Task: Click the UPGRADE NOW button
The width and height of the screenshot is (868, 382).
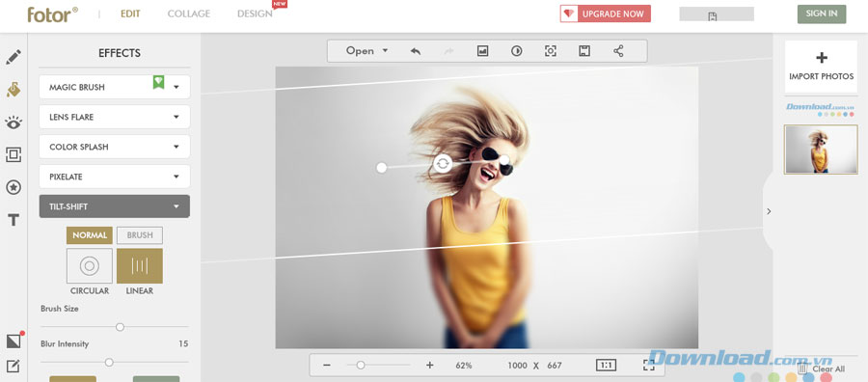Action: [605, 14]
